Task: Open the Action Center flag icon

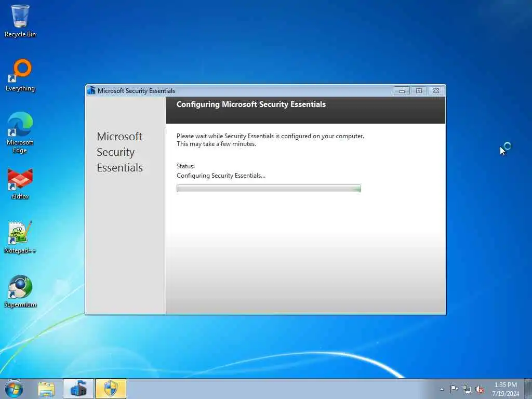Action: pos(454,389)
